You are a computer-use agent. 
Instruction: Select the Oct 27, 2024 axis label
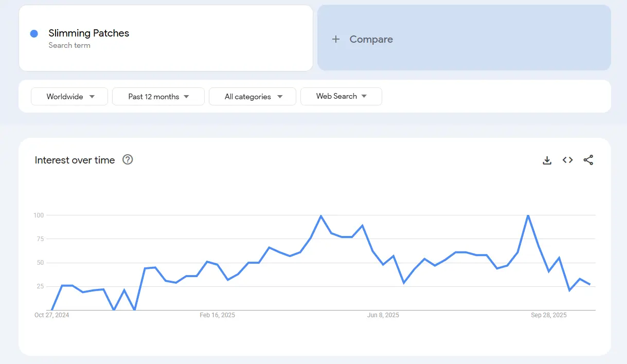pyautogui.click(x=51, y=315)
